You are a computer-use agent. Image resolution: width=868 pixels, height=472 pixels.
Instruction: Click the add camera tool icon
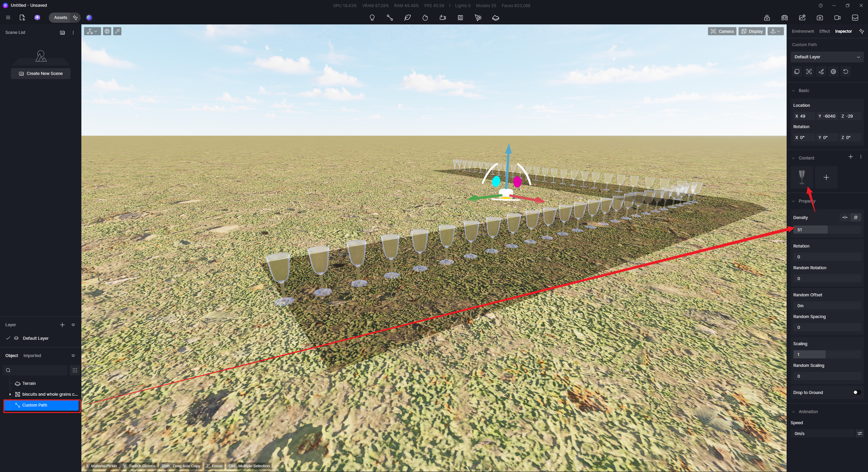[x=443, y=18]
